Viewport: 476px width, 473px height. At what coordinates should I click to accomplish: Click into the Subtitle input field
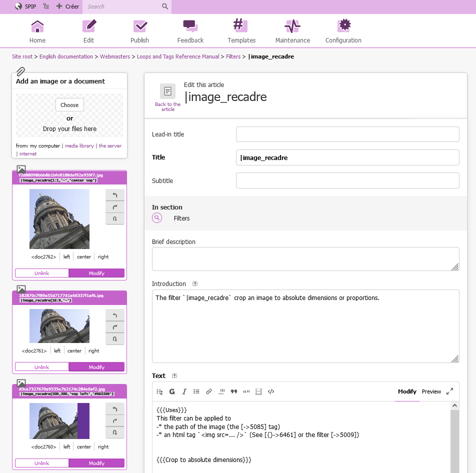tap(347, 181)
